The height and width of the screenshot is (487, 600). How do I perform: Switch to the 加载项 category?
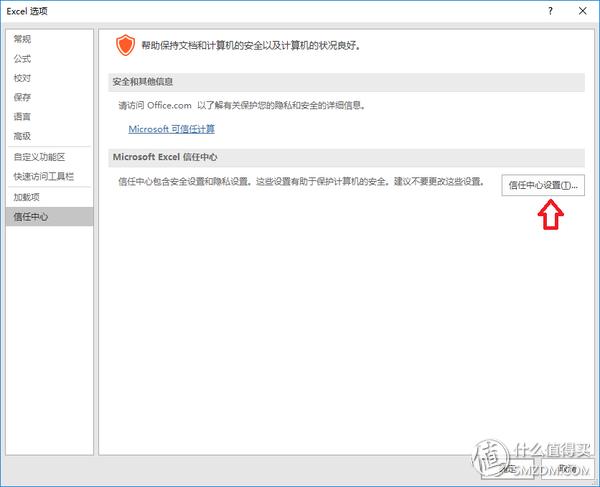[x=49, y=197]
